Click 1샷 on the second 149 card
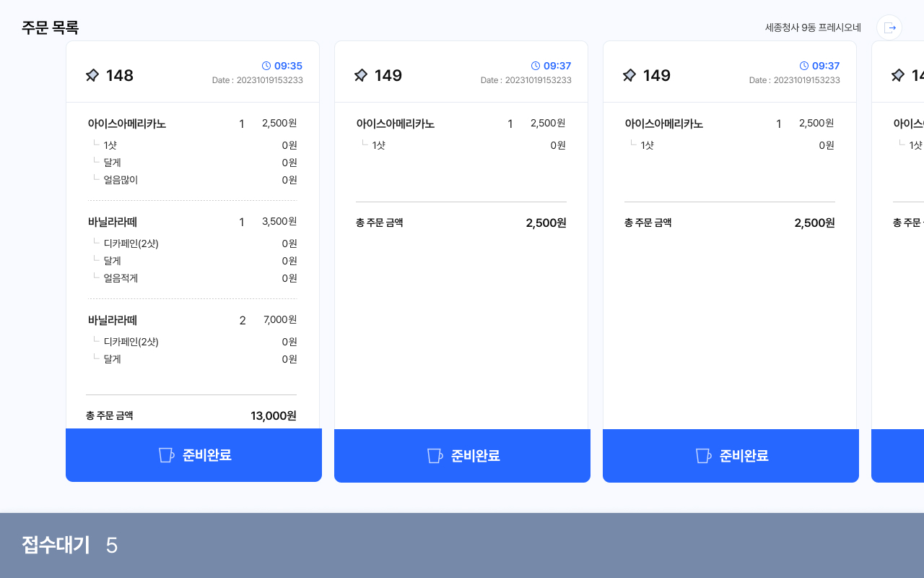The height and width of the screenshot is (578, 924). pyautogui.click(x=647, y=145)
